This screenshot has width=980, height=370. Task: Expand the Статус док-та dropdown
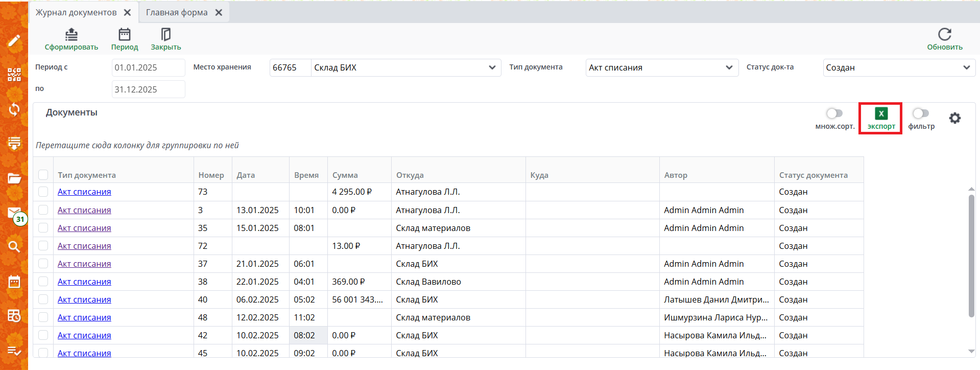tap(966, 67)
